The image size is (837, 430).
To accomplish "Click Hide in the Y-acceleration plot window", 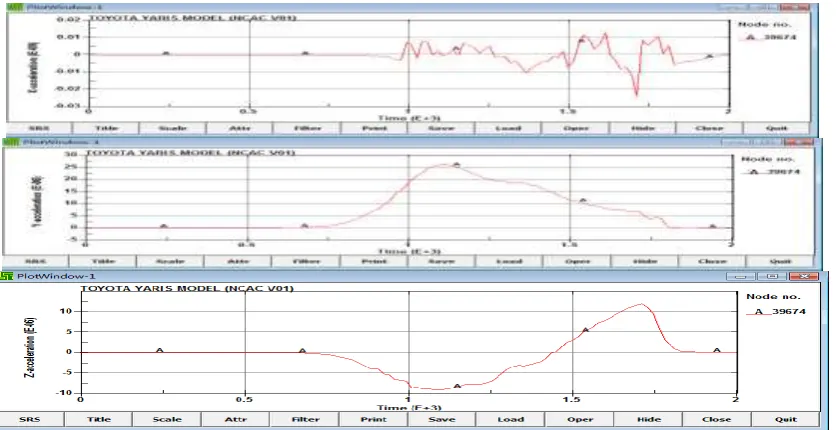I will tap(645, 261).
